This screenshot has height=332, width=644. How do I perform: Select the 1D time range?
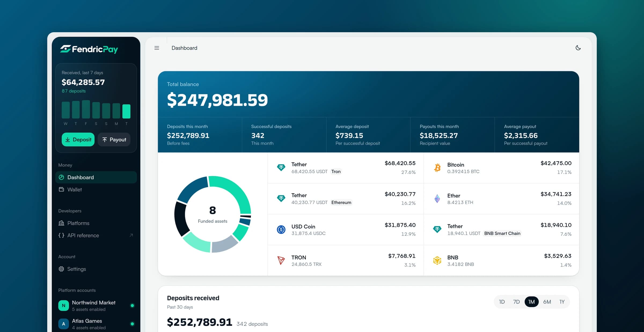502,302
